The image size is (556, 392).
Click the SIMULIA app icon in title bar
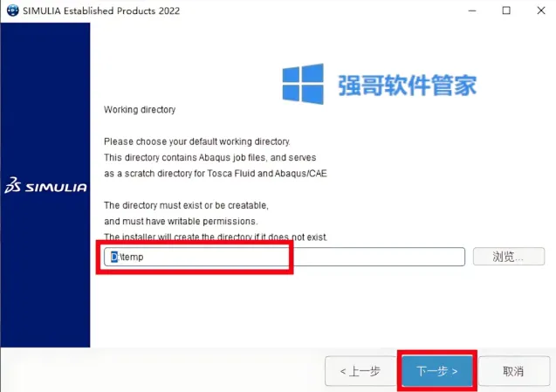pyautogui.click(x=13, y=10)
